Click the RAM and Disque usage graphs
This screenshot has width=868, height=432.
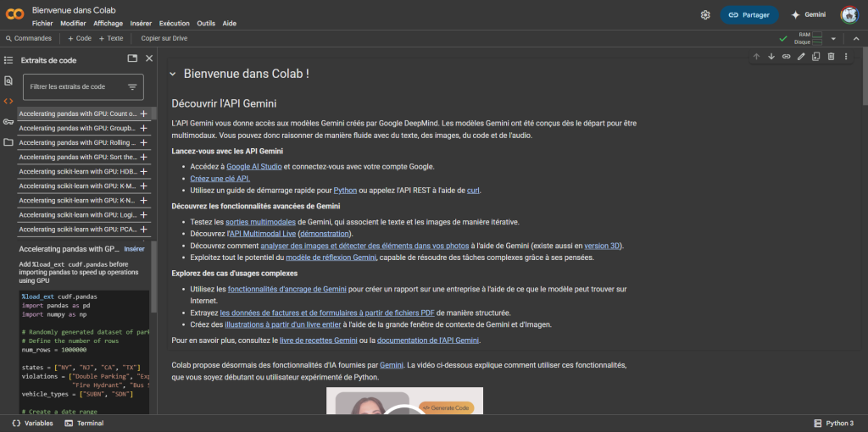(x=808, y=38)
